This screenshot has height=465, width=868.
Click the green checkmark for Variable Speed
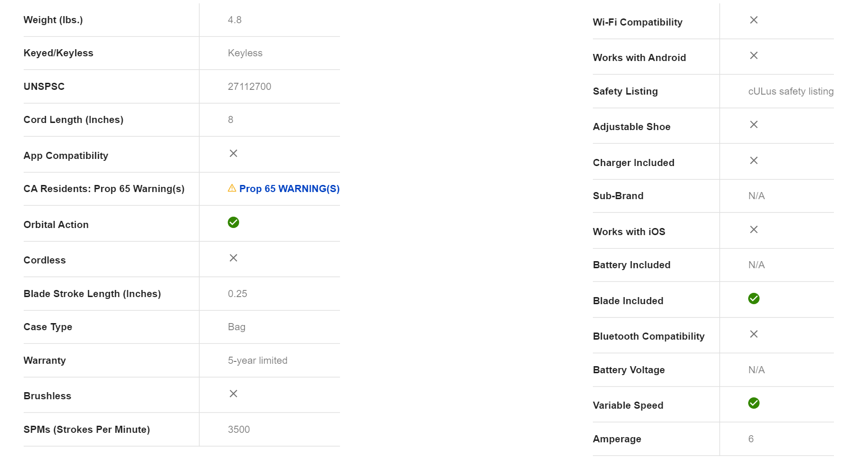tap(754, 403)
